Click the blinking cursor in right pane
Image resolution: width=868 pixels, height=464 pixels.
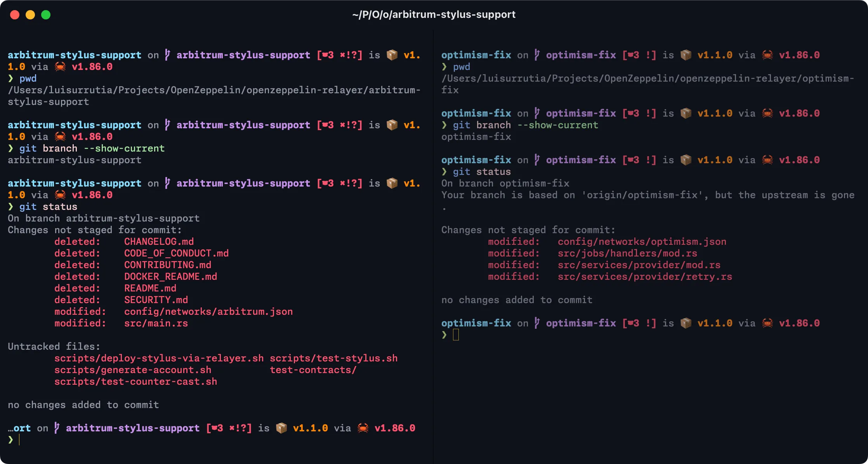pos(457,335)
